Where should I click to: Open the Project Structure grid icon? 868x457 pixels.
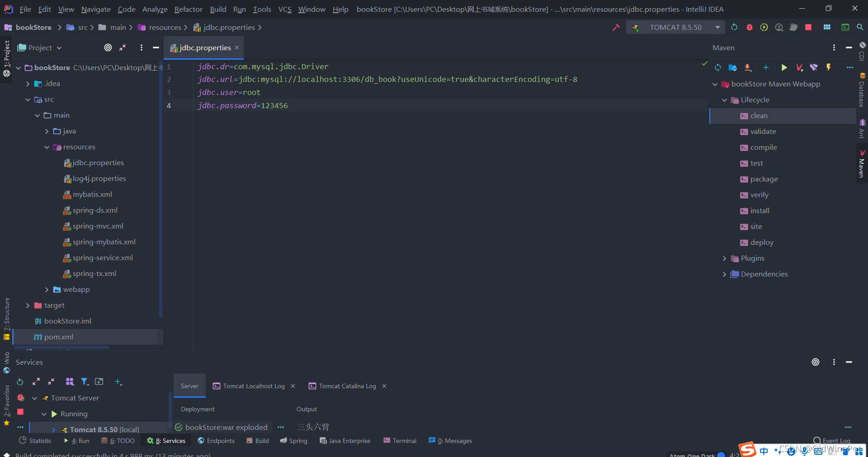tap(827, 27)
